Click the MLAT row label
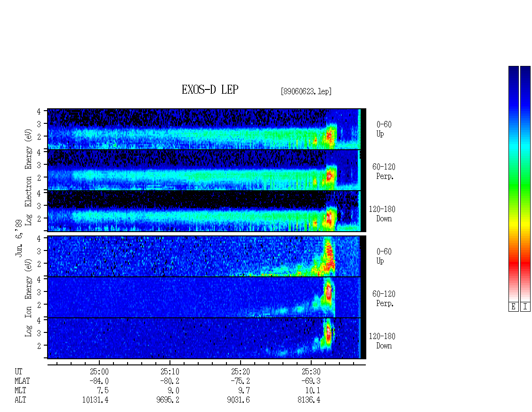 tap(22, 381)
